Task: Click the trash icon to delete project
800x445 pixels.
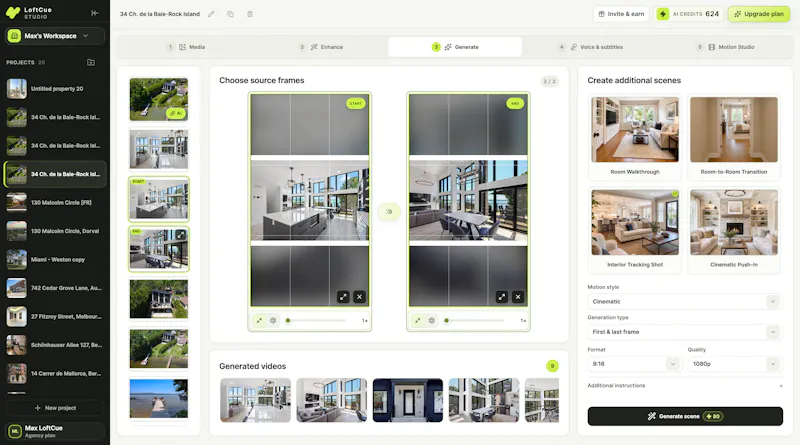Action: pos(250,14)
